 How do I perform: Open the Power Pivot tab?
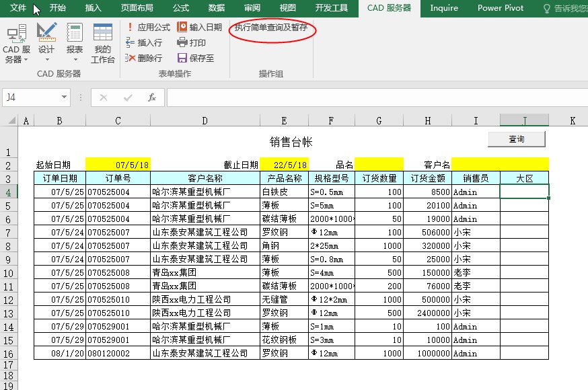500,8
